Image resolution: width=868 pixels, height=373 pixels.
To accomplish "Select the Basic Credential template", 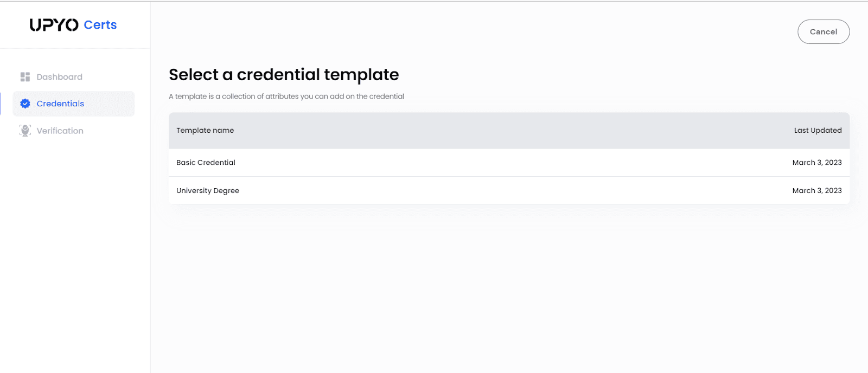I will pyautogui.click(x=206, y=163).
